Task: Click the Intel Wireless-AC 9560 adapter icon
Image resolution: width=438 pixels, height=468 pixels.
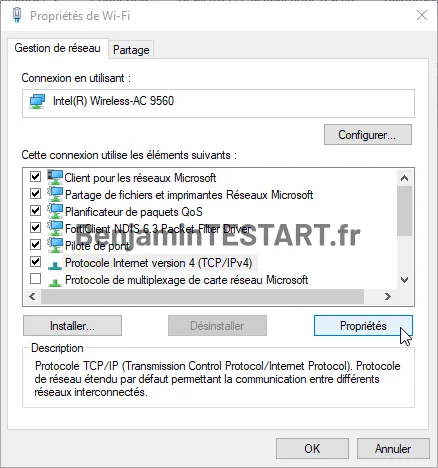Action: pos(37,101)
